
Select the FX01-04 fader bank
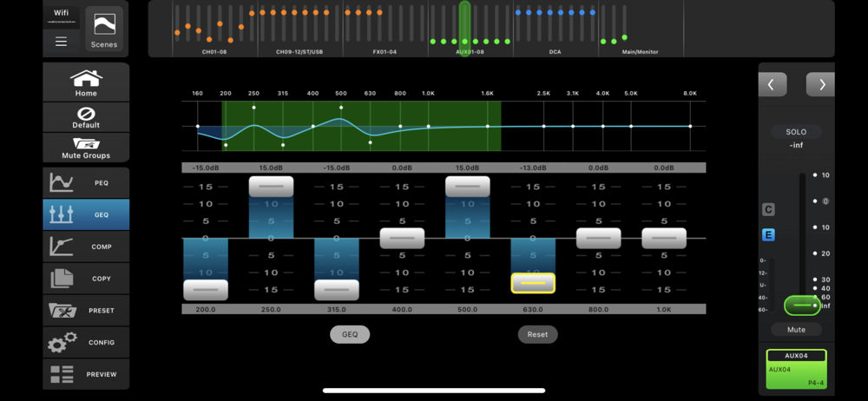[385, 29]
